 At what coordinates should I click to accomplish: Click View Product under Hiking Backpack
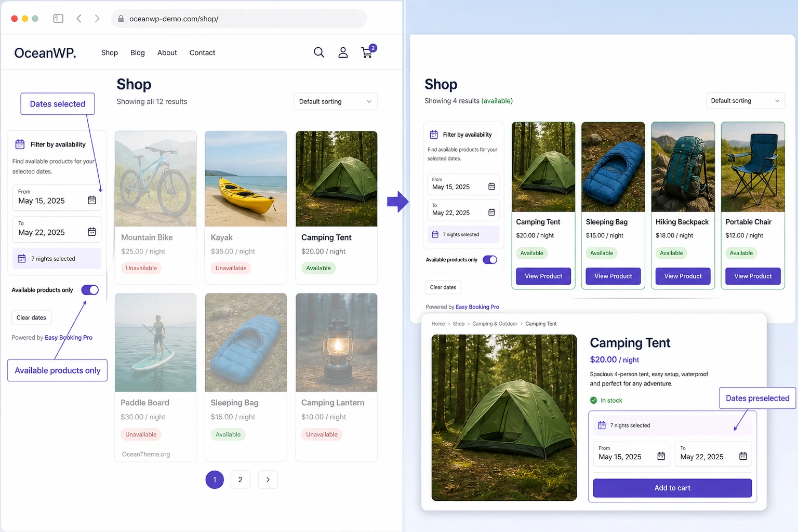683,276
